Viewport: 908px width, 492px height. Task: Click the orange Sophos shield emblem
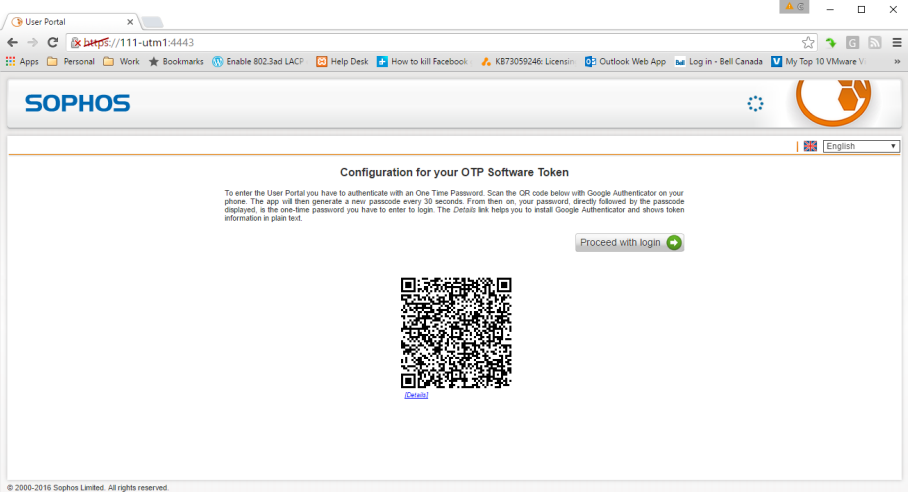[833, 102]
